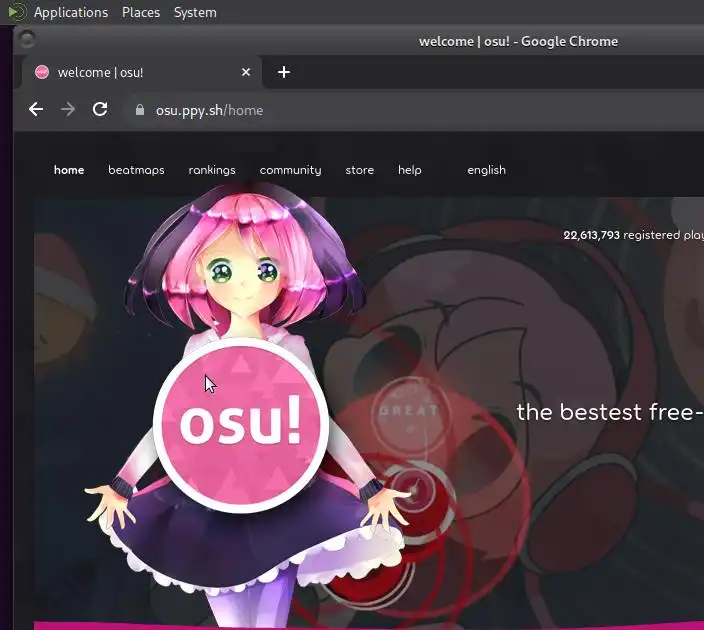Click the browser forward arrow
The height and width of the screenshot is (630, 704).
point(68,109)
